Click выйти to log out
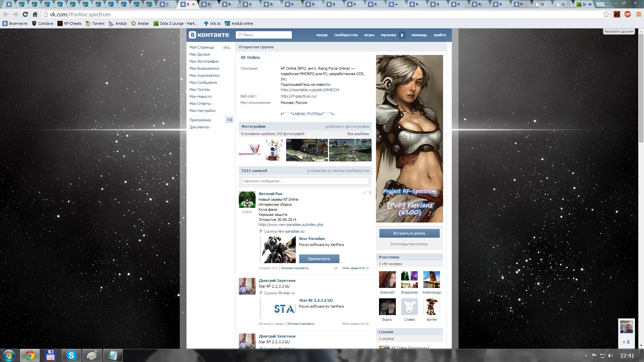The width and height of the screenshot is (644, 362). (x=440, y=35)
